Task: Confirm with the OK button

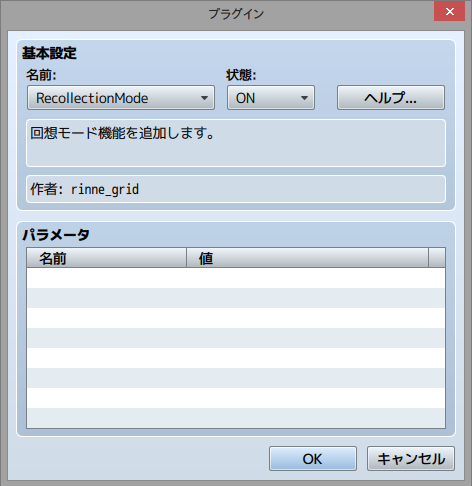Action: (x=313, y=459)
